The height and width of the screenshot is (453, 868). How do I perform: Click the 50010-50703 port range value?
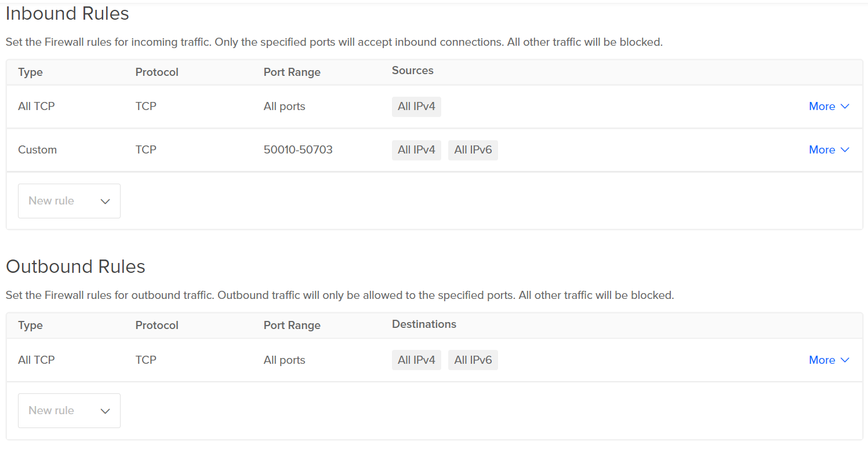pos(298,150)
